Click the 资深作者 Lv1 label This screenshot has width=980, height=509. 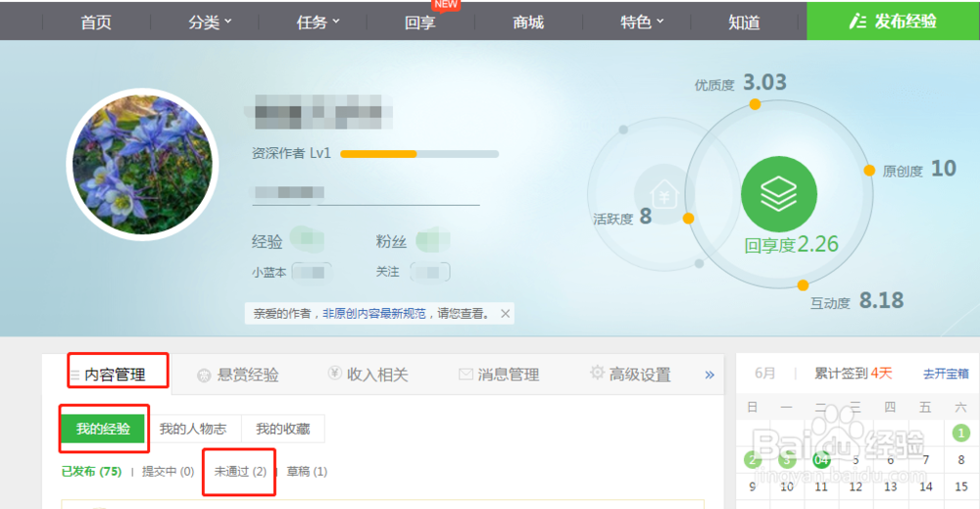point(291,153)
